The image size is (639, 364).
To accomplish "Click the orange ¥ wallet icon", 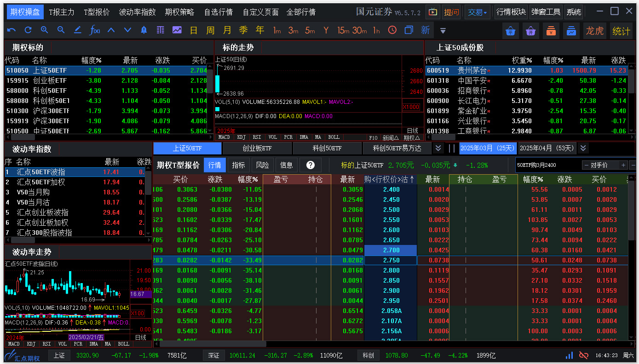I will point(551,31).
